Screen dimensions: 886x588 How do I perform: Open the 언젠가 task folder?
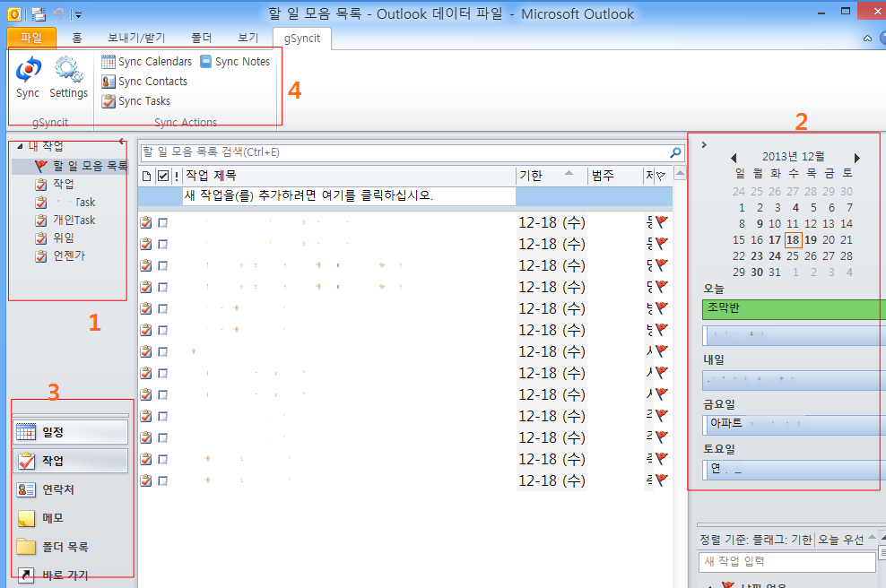(60, 255)
